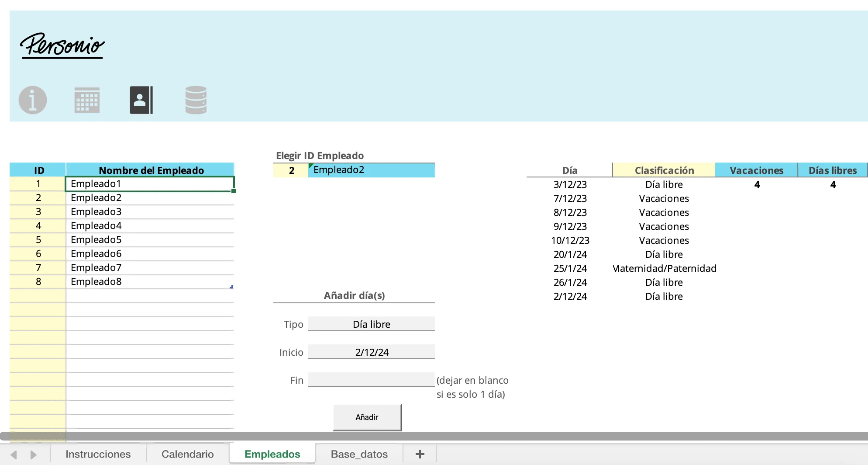
Task: Click the Maternidad/Paternidad classification cell
Action: (664, 268)
